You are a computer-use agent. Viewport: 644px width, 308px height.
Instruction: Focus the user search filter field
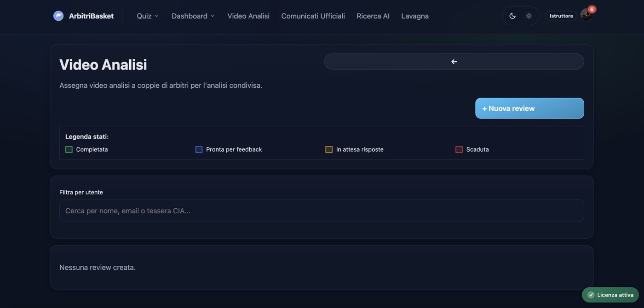click(x=322, y=211)
